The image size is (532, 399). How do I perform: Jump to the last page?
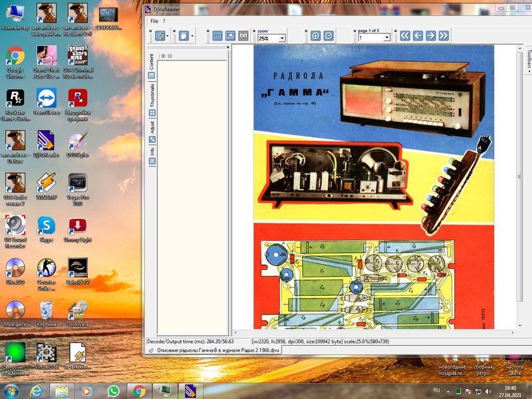tap(444, 36)
